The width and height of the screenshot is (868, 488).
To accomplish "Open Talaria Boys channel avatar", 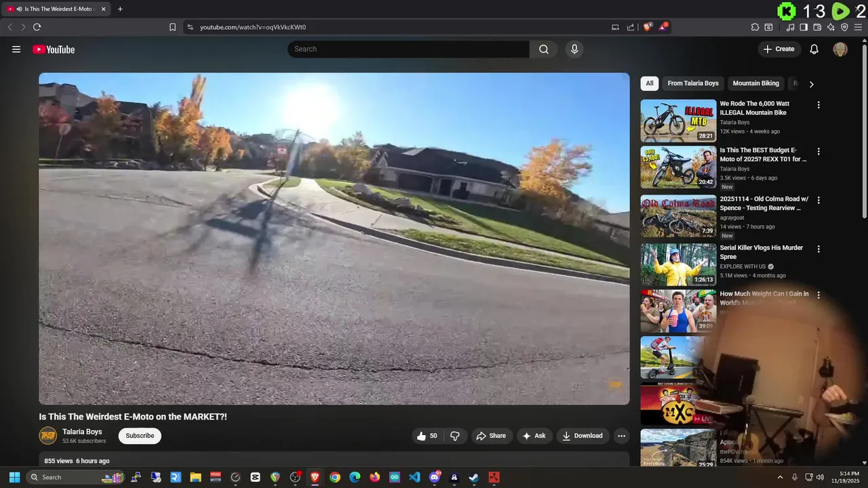I will click(x=47, y=435).
